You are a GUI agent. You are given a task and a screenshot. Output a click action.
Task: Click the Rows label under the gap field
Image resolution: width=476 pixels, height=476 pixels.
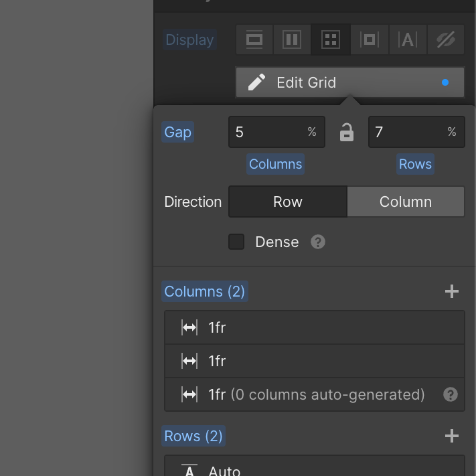(x=415, y=164)
